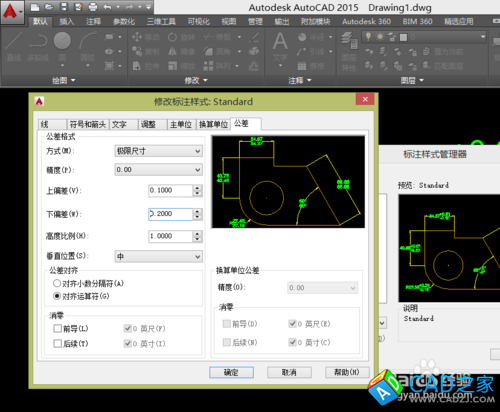Click the Open file icon
This screenshot has height=412, width=500.
[x=49, y=7]
